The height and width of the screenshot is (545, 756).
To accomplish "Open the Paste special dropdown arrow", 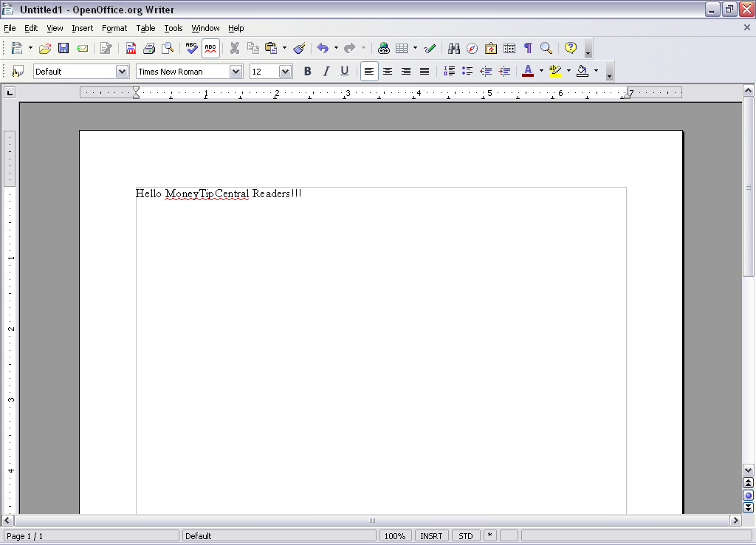I will (284, 48).
